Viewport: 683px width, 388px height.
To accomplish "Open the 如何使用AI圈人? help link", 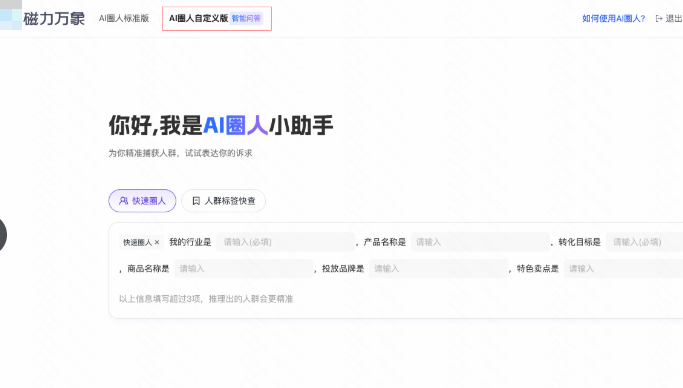I will pyautogui.click(x=613, y=18).
